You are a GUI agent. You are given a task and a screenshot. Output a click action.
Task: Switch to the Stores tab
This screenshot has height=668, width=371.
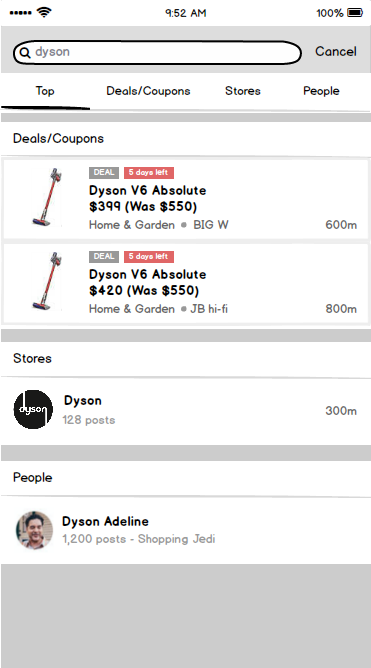click(243, 91)
